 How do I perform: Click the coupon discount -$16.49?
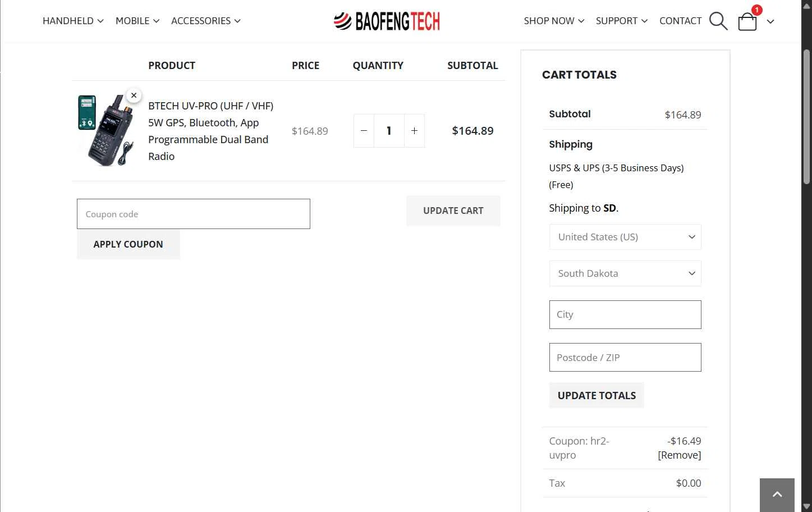[684, 441]
